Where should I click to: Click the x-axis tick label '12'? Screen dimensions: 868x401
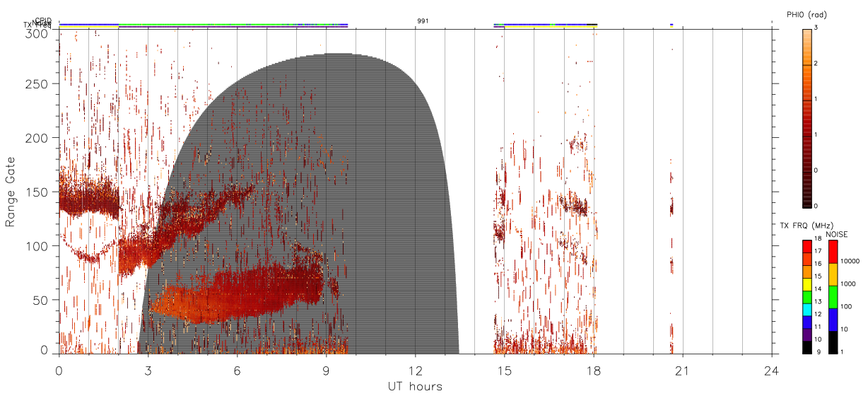(x=415, y=370)
